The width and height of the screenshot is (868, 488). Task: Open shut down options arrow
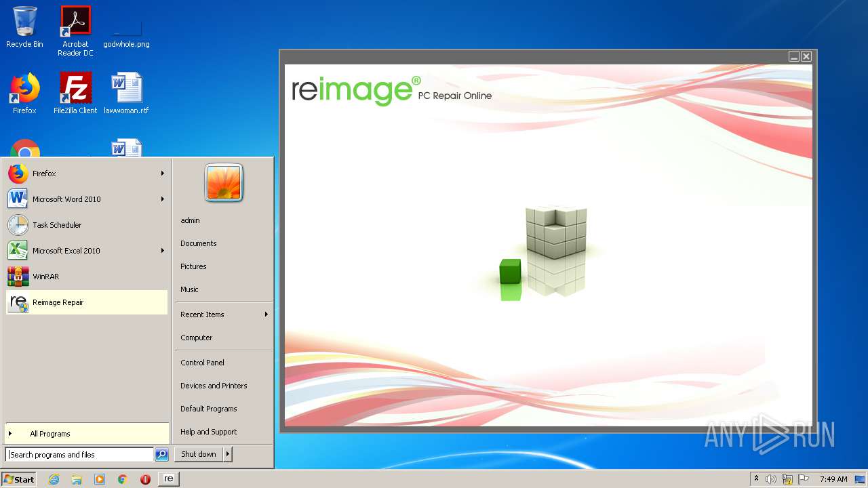coord(228,454)
